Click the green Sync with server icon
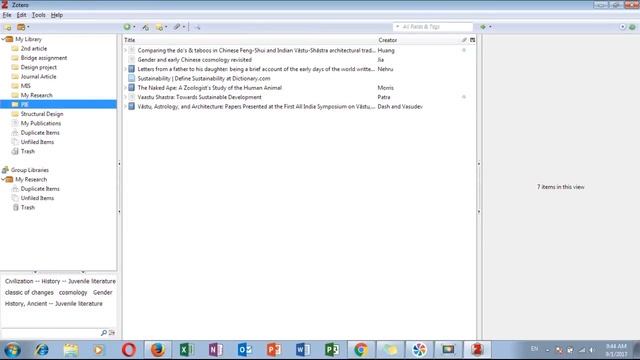This screenshot has width=640, height=360. 632,27
